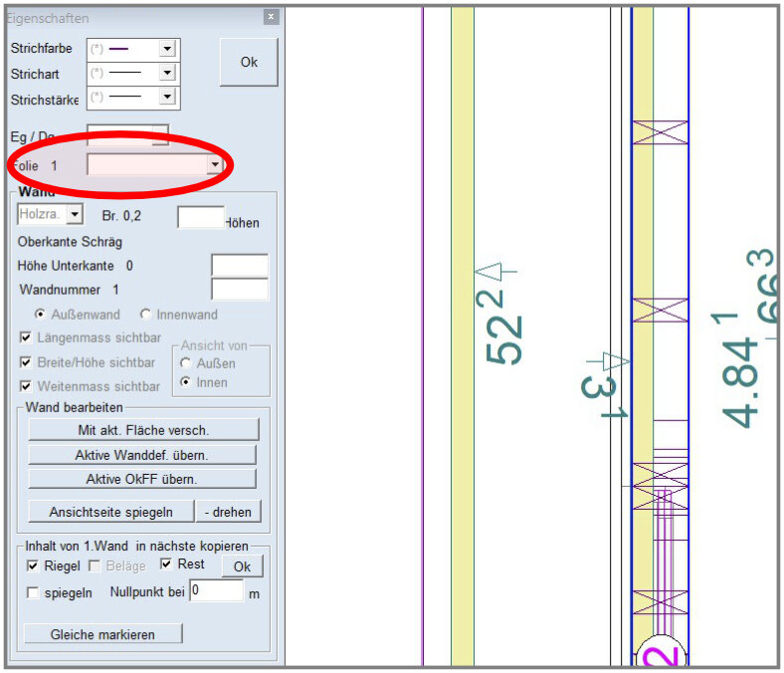Open the Strichfarbe color dropdown
This screenshot has width=784, height=673.
tap(167, 48)
